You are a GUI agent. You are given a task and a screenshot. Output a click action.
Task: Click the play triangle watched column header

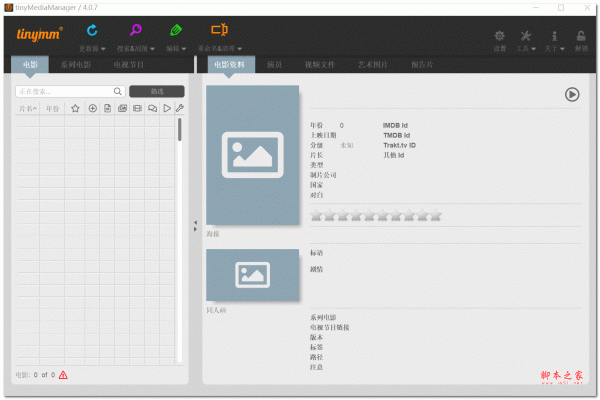pos(167,108)
